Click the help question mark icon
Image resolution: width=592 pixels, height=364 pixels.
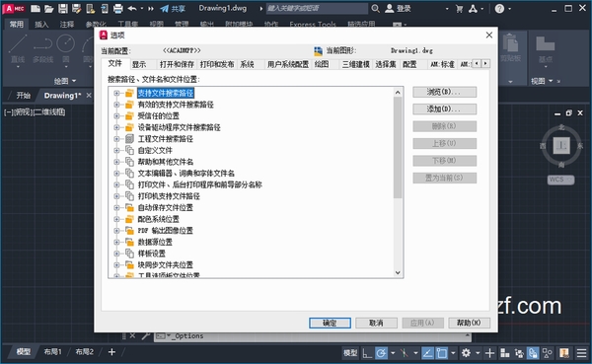coord(499,9)
